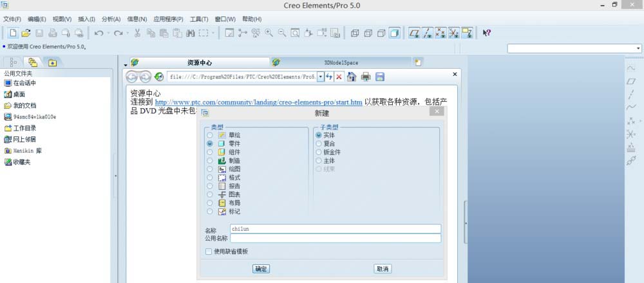Click the browser URL address field

coord(242,77)
